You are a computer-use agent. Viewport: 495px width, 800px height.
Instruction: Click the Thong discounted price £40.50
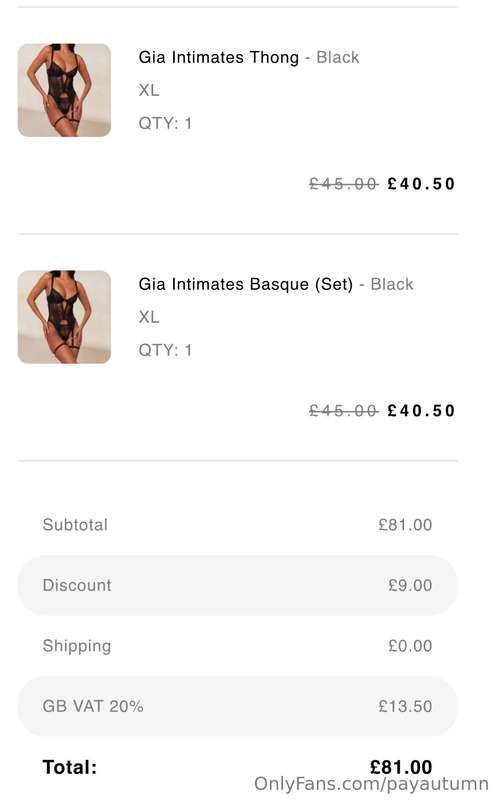(x=421, y=184)
